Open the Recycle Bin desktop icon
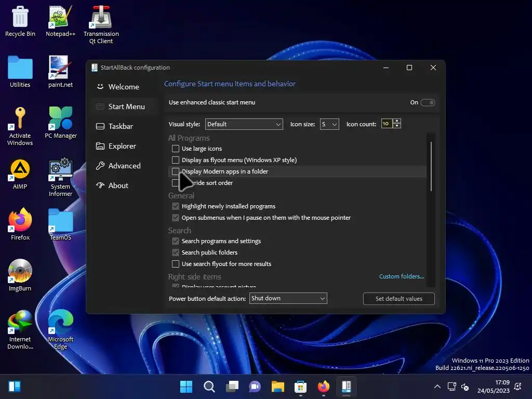 tap(20, 21)
